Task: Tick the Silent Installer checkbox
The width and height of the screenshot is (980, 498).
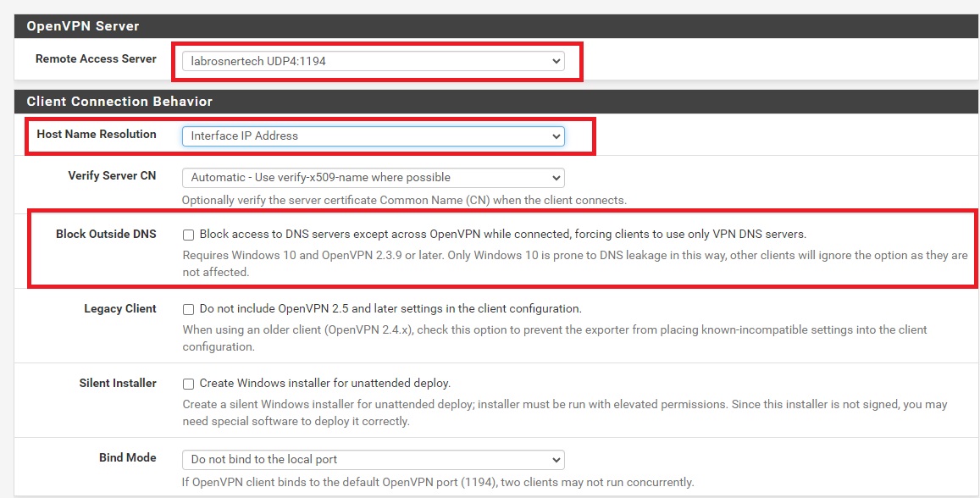Action: [x=188, y=384]
